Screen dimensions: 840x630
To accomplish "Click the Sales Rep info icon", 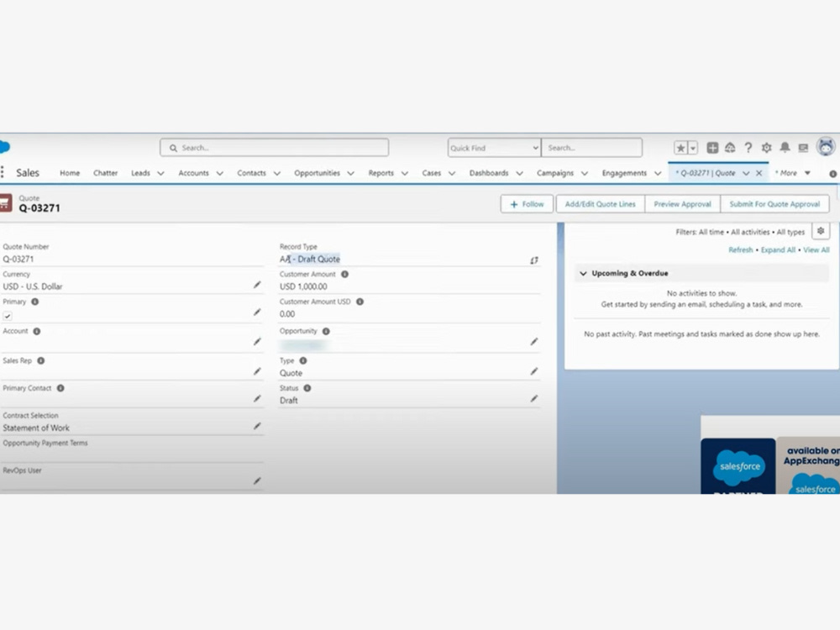I will tap(40, 360).
